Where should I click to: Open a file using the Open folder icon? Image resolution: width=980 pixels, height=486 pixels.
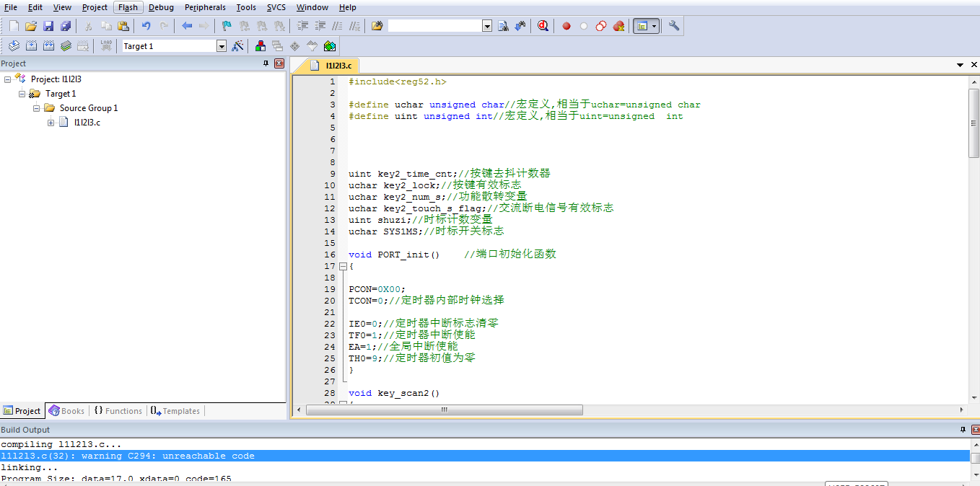coord(31,26)
